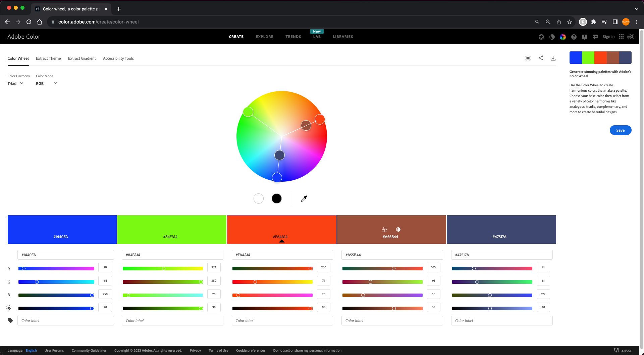The image size is (644, 355).
Task: Open Chrome media control icon
Action: 604,22
